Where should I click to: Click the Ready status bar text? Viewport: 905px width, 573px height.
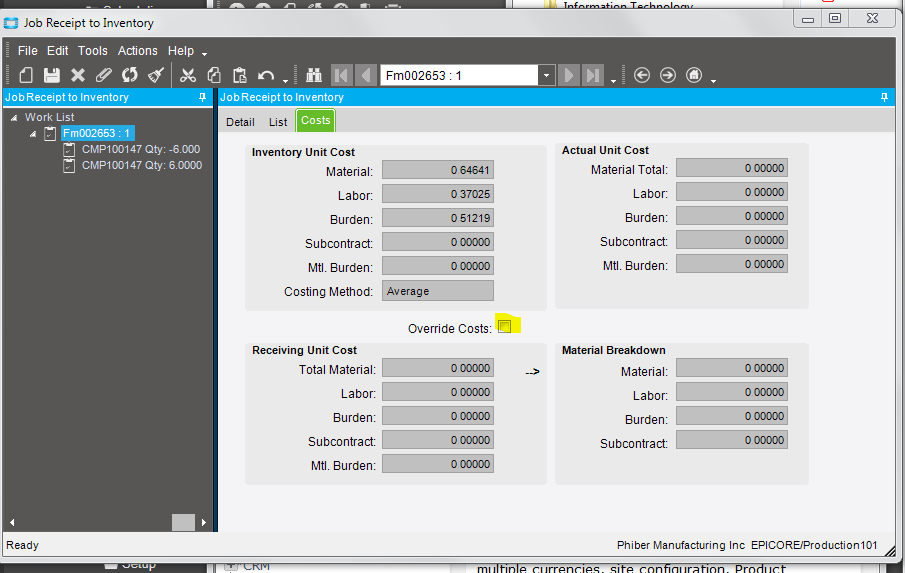tap(22, 545)
